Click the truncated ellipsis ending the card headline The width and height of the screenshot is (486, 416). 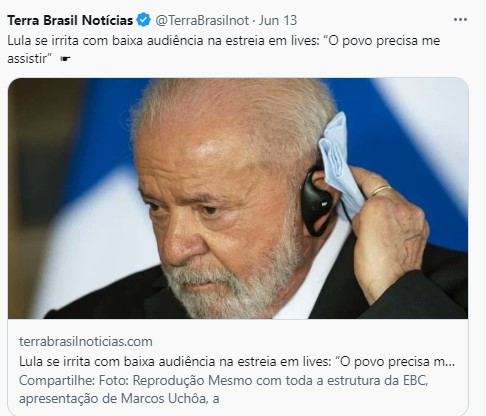450,364
